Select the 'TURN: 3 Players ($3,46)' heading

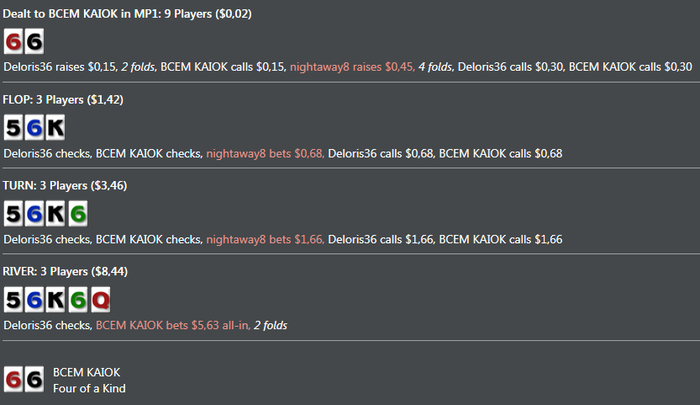65,186
